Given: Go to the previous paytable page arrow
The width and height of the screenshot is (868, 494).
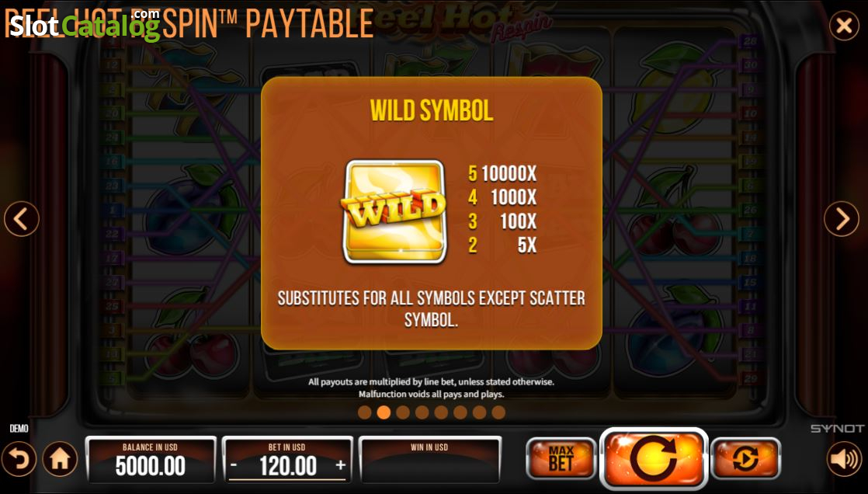Looking at the screenshot, I should click(22, 219).
